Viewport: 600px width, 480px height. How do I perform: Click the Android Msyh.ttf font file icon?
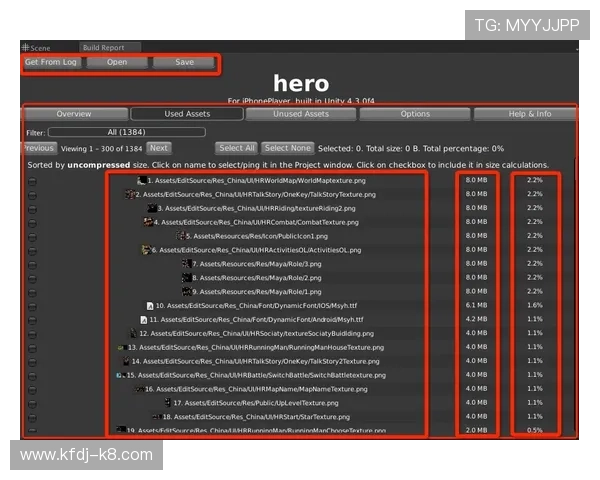point(144,319)
